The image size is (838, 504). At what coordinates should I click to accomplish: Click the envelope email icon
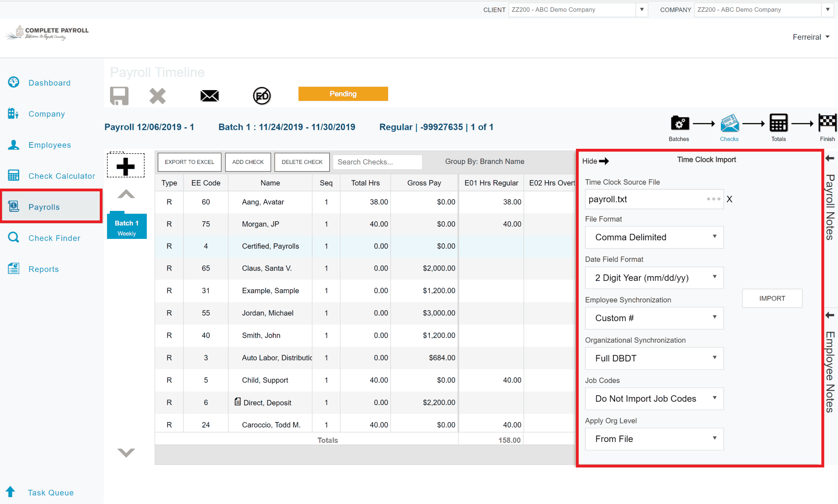point(209,96)
